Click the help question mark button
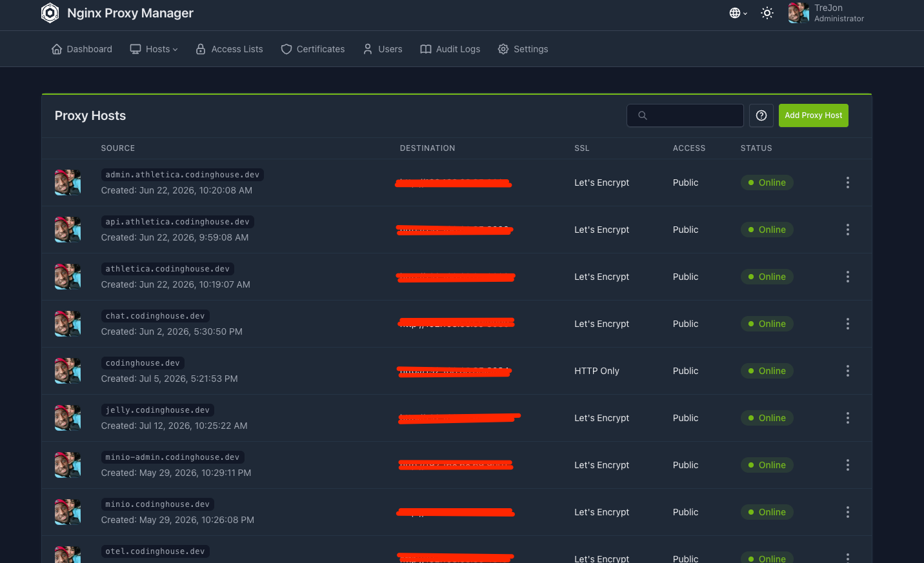This screenshot has height=563, width=924. (x=761, y=115)
